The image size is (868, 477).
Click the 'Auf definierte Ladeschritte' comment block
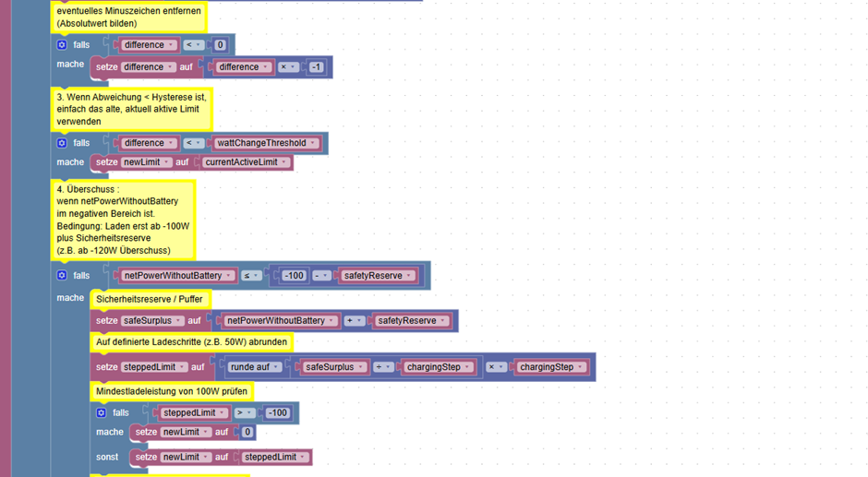(x=191, y=342)
